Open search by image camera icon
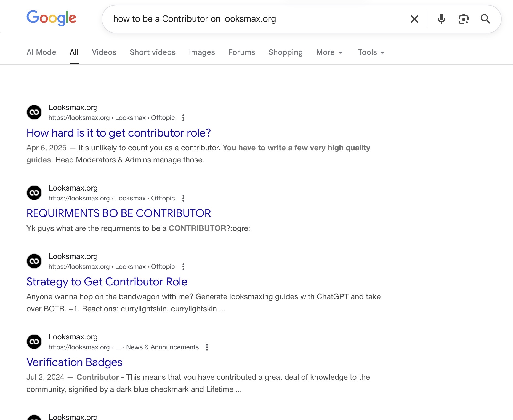 tap(463, 19)
